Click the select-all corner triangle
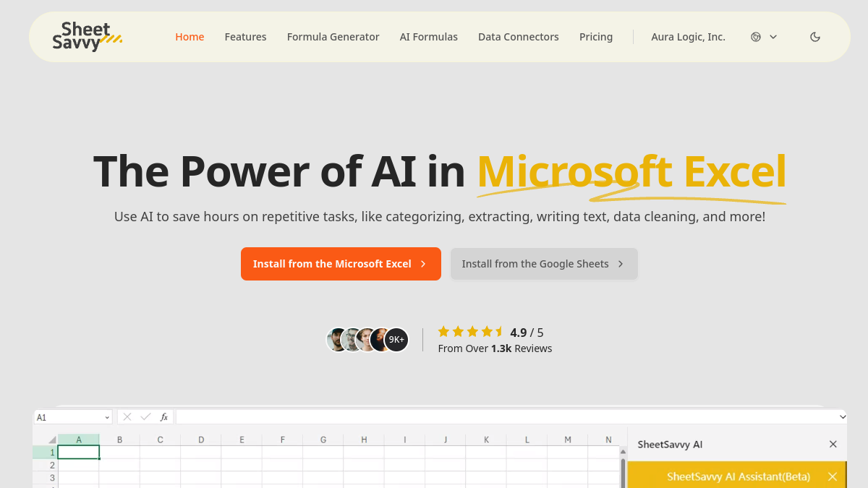868x488 pixels. point(52,440)
